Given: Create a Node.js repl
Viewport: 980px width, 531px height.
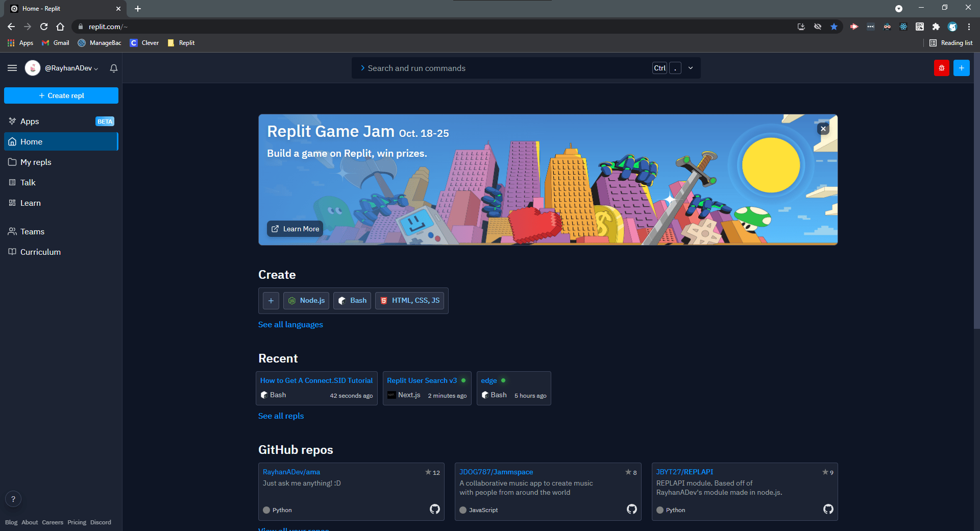Looking at the screenshot, I should pos(306,301).
